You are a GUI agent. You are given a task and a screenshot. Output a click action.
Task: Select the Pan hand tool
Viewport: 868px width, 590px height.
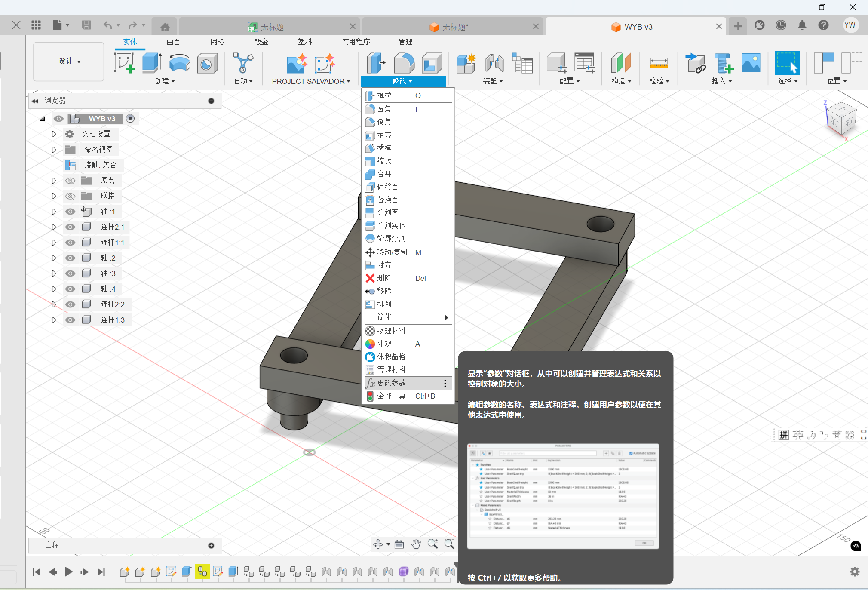[x=415, y=544]
